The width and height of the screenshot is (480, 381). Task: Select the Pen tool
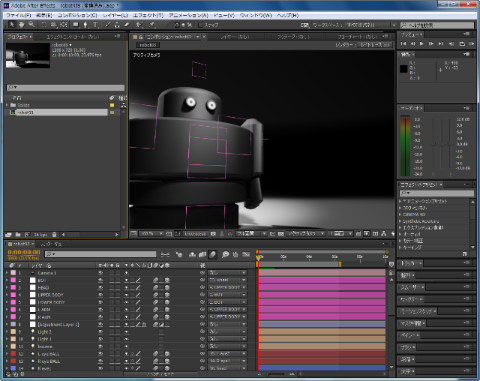click(86, 25)
